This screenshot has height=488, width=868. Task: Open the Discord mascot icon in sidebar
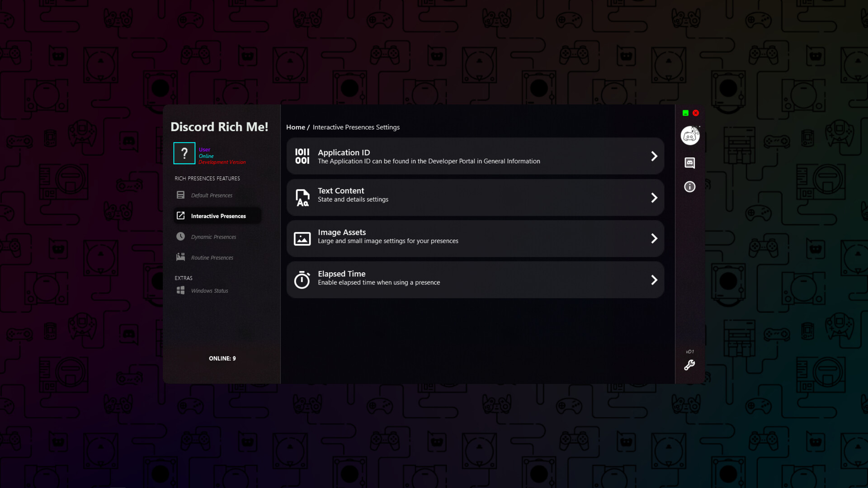coord(689,135)
